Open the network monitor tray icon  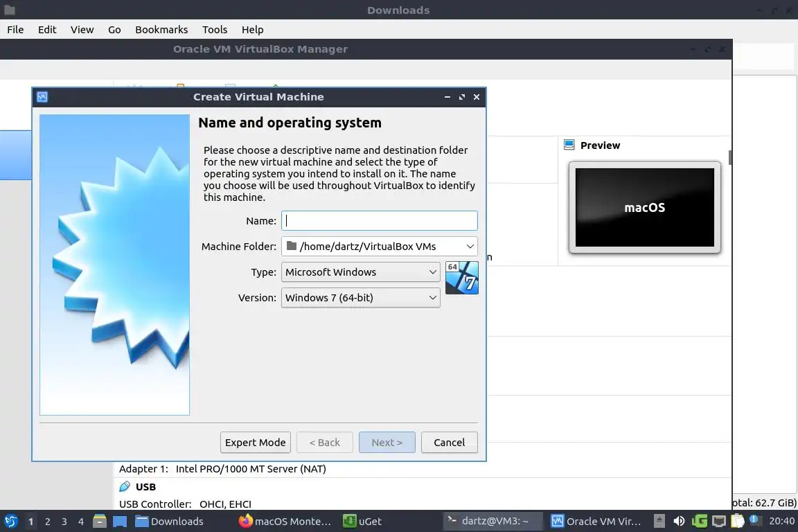click(x=718, y=521)
